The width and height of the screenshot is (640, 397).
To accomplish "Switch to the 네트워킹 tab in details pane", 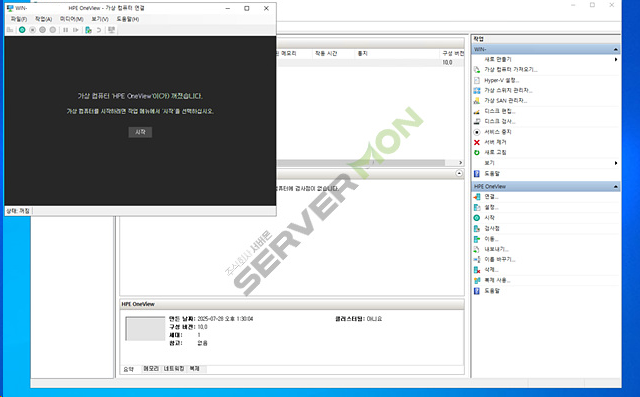I will [174, 368].
